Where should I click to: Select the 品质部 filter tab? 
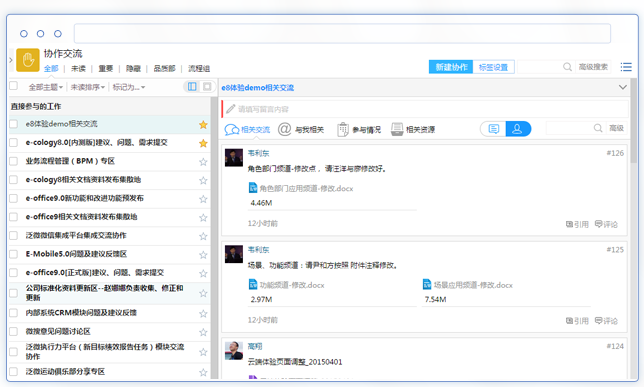(x=164, y=69)
